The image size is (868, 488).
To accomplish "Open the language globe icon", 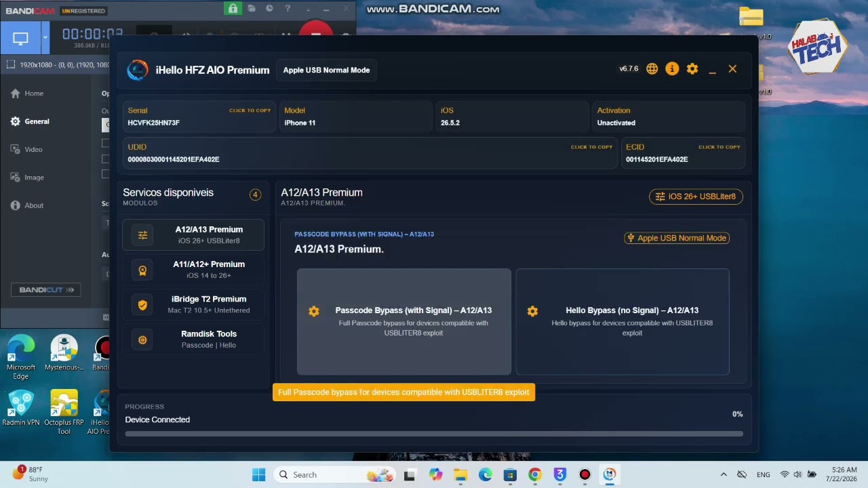I will click(652, 68).
